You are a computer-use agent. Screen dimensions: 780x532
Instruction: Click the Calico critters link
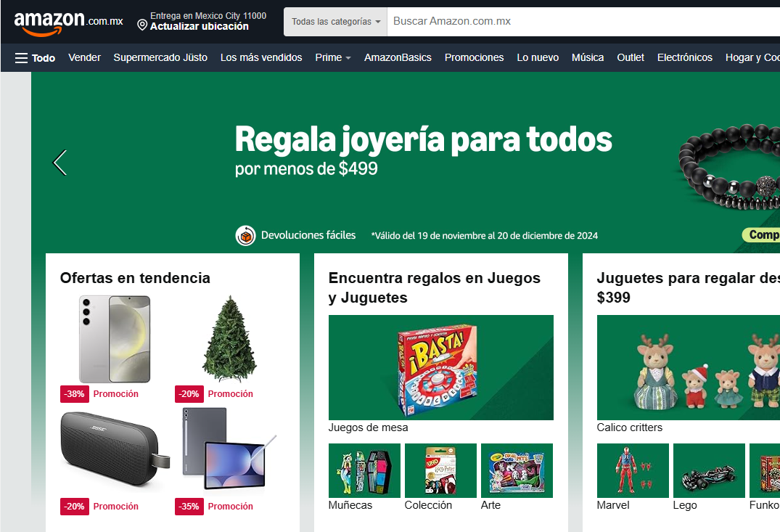(630, 427)
